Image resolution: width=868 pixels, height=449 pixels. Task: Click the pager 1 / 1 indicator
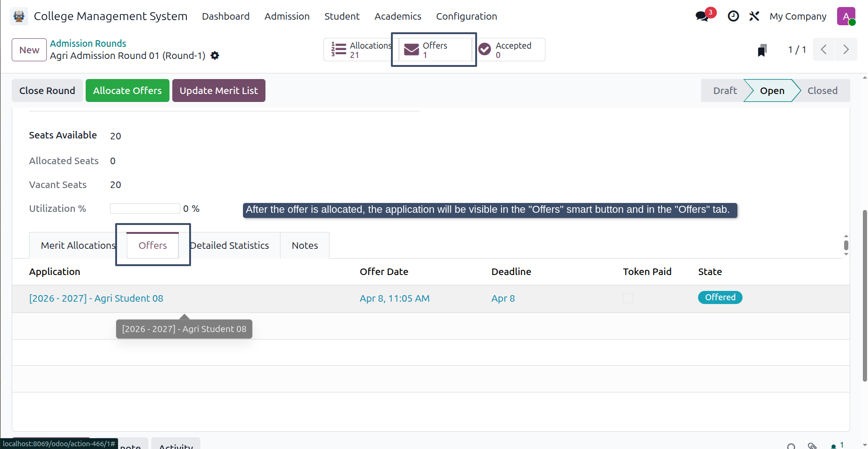[x=797, y=50]
